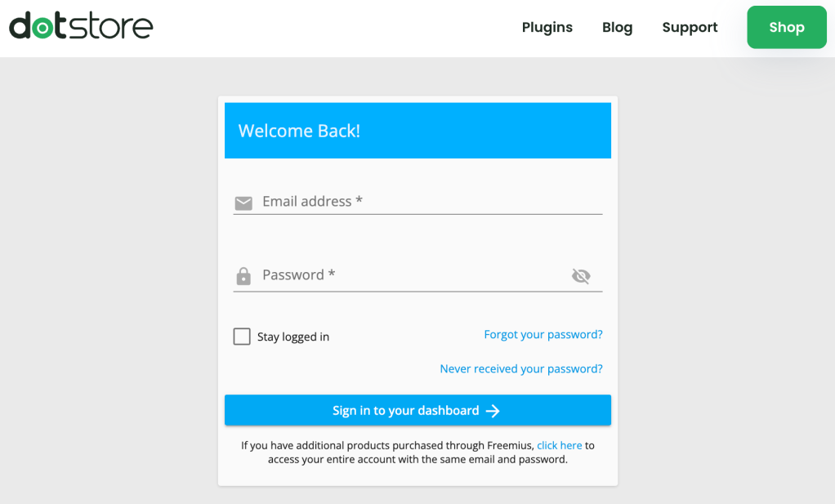Image resolution: width=835 pixels, height=504 pixels.
Task: Open the Plugins menu item
Action: coord(547,27)
